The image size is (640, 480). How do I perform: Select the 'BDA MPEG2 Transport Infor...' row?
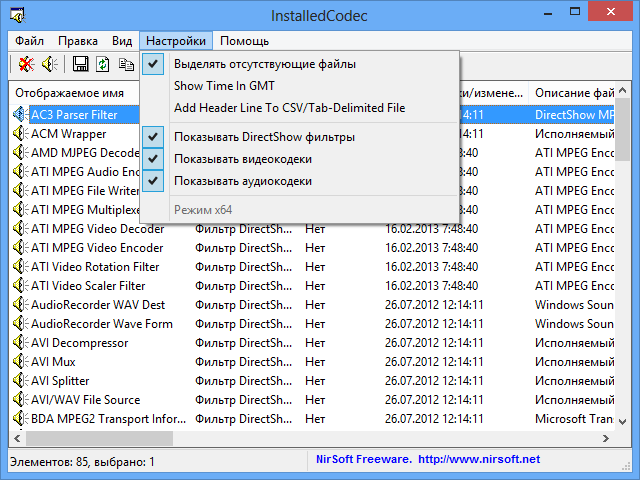(312, 418)
